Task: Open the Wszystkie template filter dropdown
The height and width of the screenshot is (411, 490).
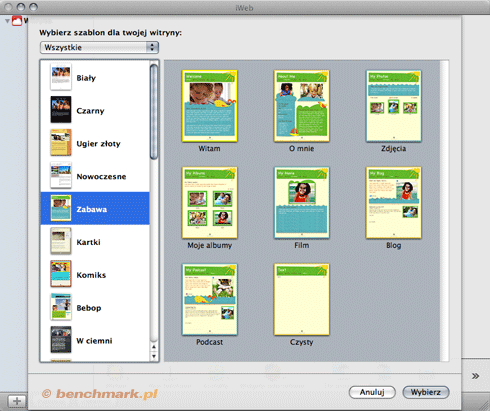Action: [x=99, y=47]
